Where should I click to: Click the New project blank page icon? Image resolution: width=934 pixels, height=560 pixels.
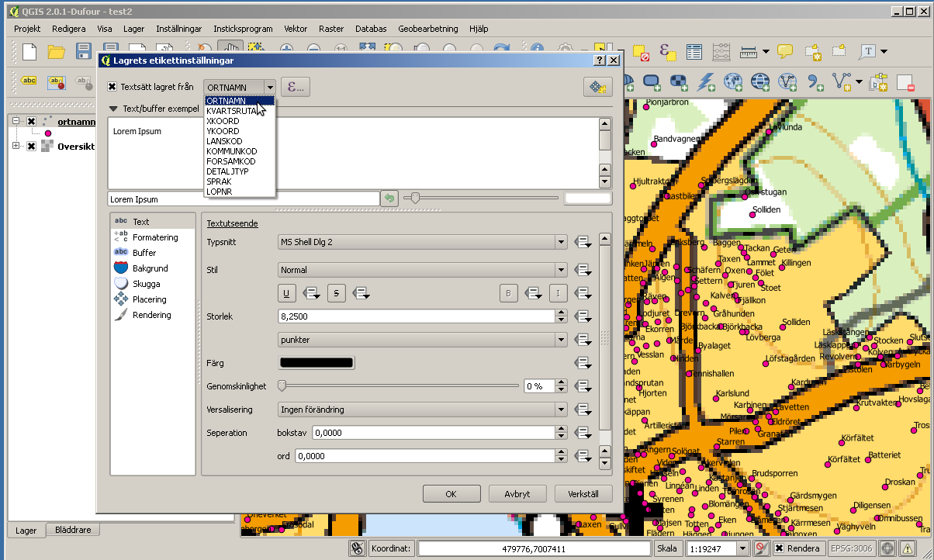[29, 52]
